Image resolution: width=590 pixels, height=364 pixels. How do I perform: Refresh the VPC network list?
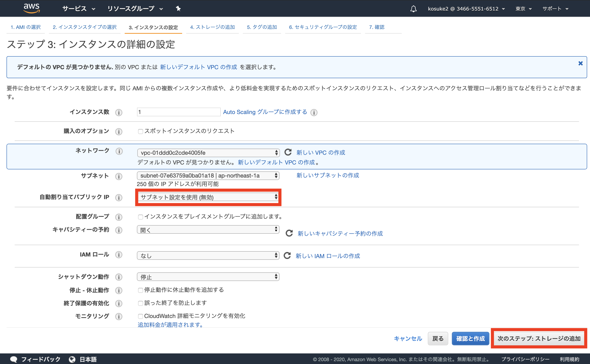coord(288,152)
